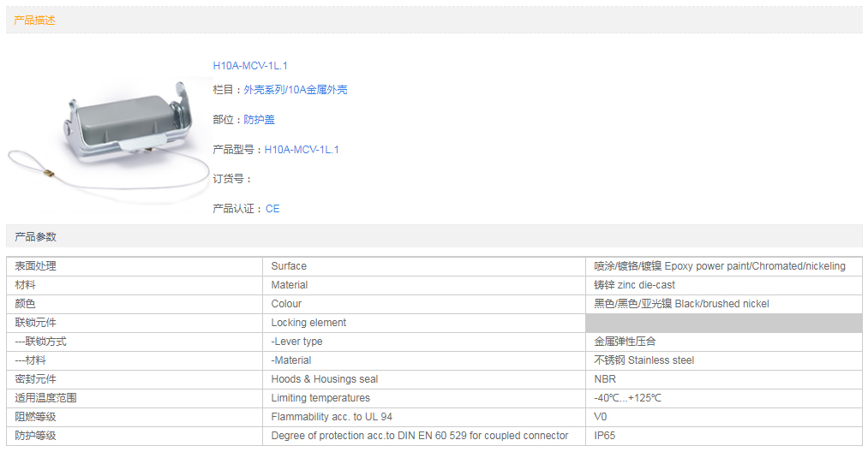
Task: Click the product image of the protective cover
Action: [x=111, y=137]
